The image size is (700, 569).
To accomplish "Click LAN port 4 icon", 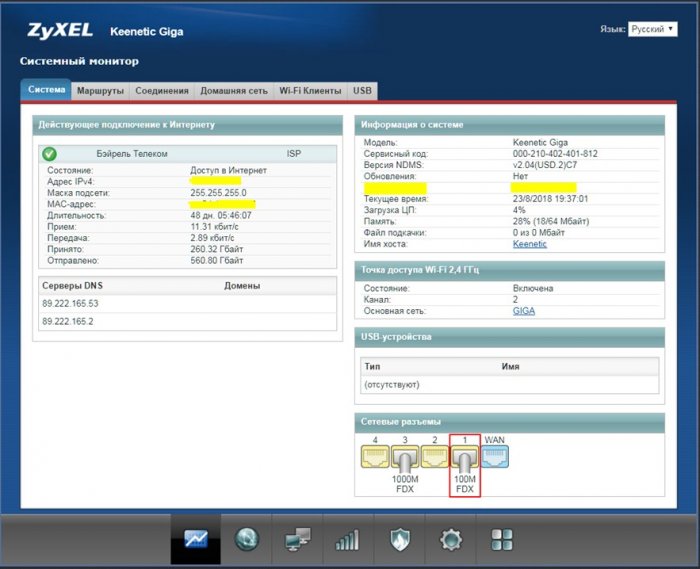I will pyautogui.click(x=375, y=457).
